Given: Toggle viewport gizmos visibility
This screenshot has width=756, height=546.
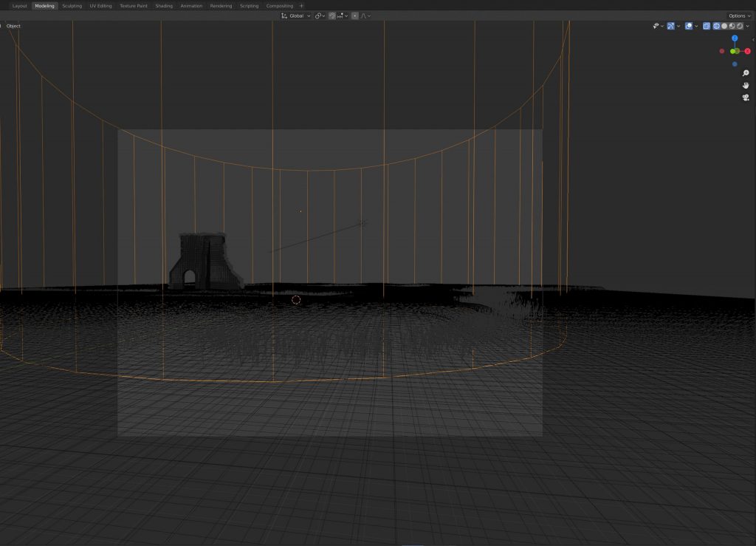Looking at the screenshot, I should [x=671, y=26].
